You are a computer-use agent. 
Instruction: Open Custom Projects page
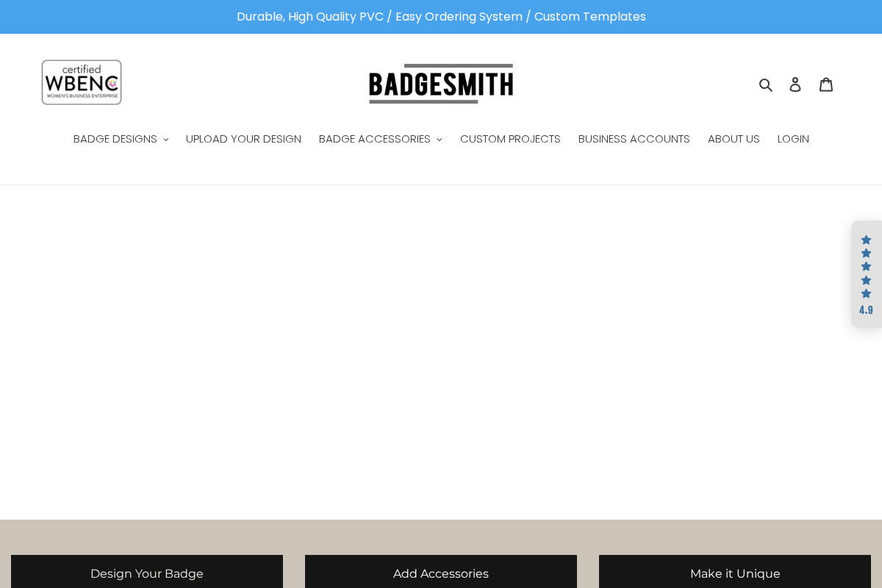click(510, 139)
